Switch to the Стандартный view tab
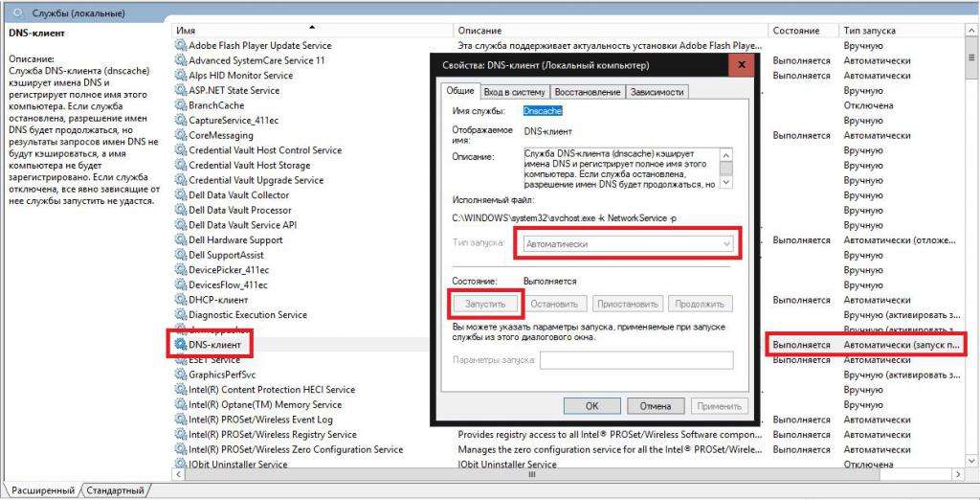Image resolution: width=980 pixels, height=500 pixels. coord(115,490)
